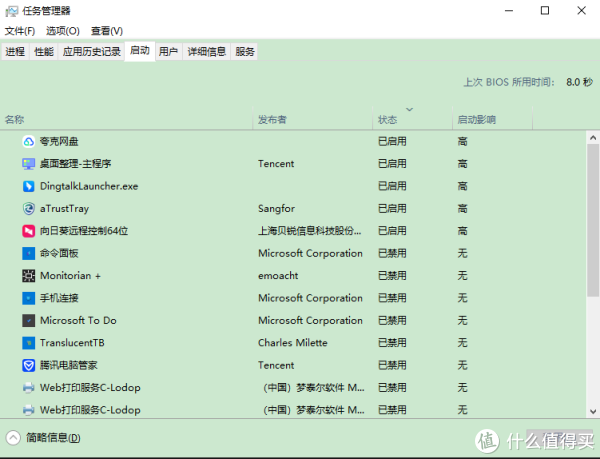Click the 夸克网盘 cloud icon
Screen dimensions: 600x459
click(28, 141)
